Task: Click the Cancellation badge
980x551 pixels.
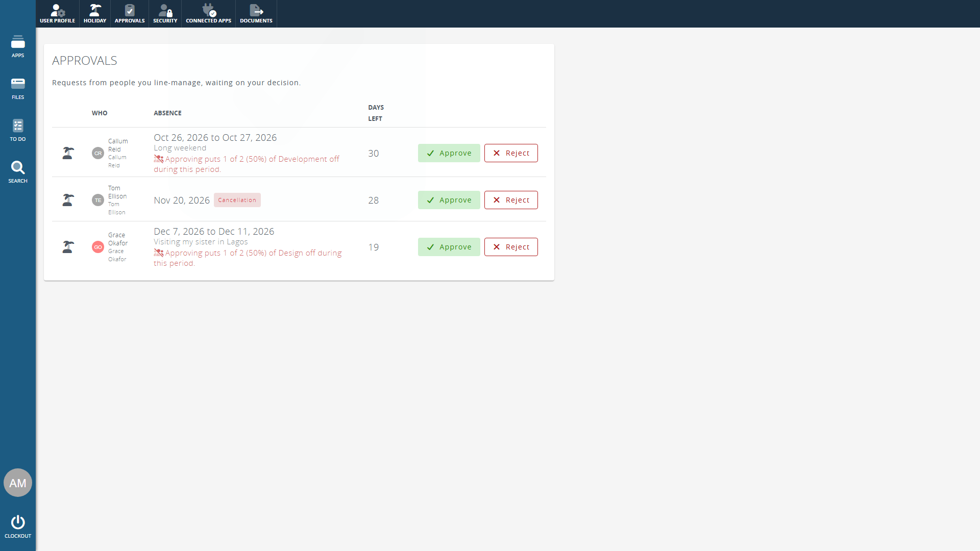Action: pyautogui.click(x=237, y=200)
